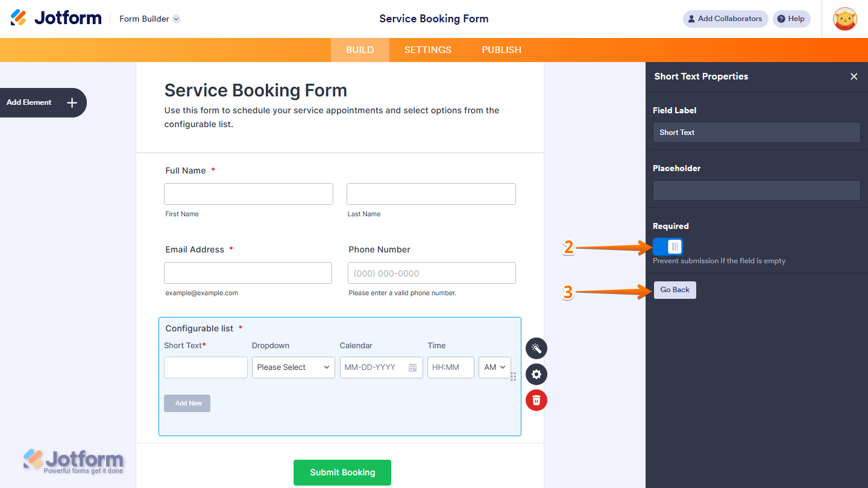Close the Short Text Properties panel
Screen dimensions: 868x488
pyautogui.click(x=854, y=77)
